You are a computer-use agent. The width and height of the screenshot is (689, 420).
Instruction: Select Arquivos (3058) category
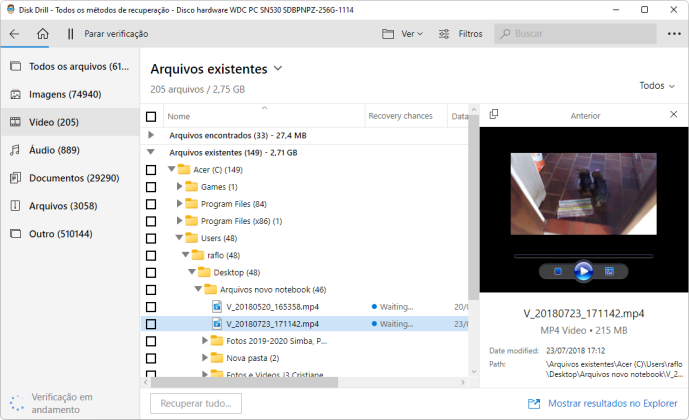pyautogui.click(x=70, y=206)
